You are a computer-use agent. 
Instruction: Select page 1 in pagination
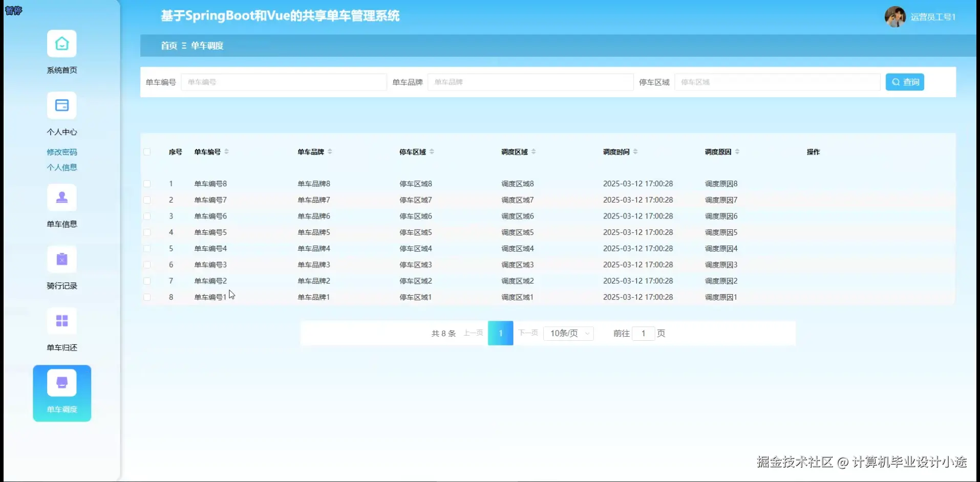click(501, 333)
